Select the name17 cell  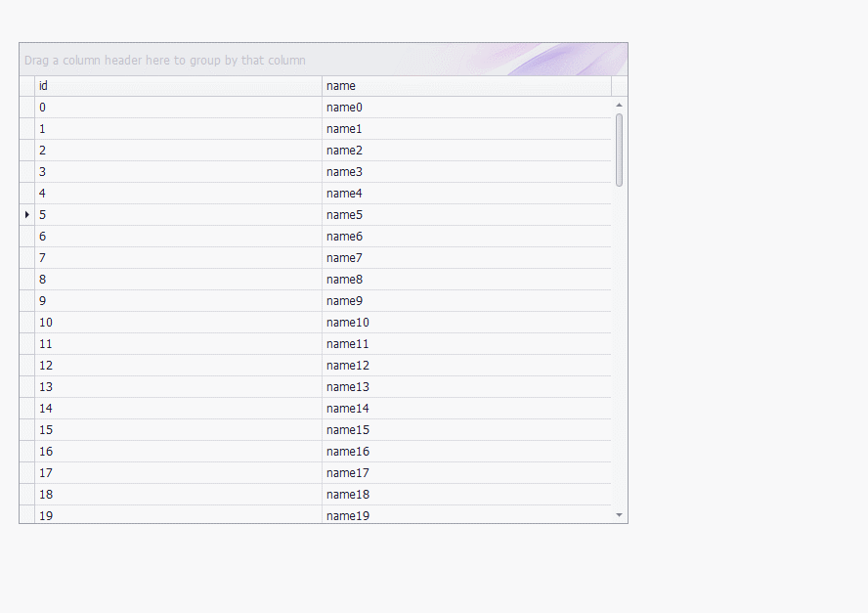[x=466, y=473]
